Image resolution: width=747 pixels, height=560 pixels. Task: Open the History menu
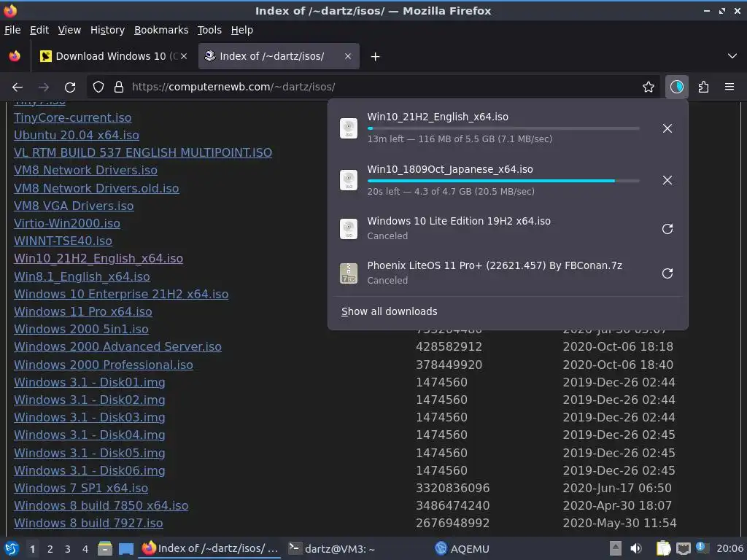point(108,30)
